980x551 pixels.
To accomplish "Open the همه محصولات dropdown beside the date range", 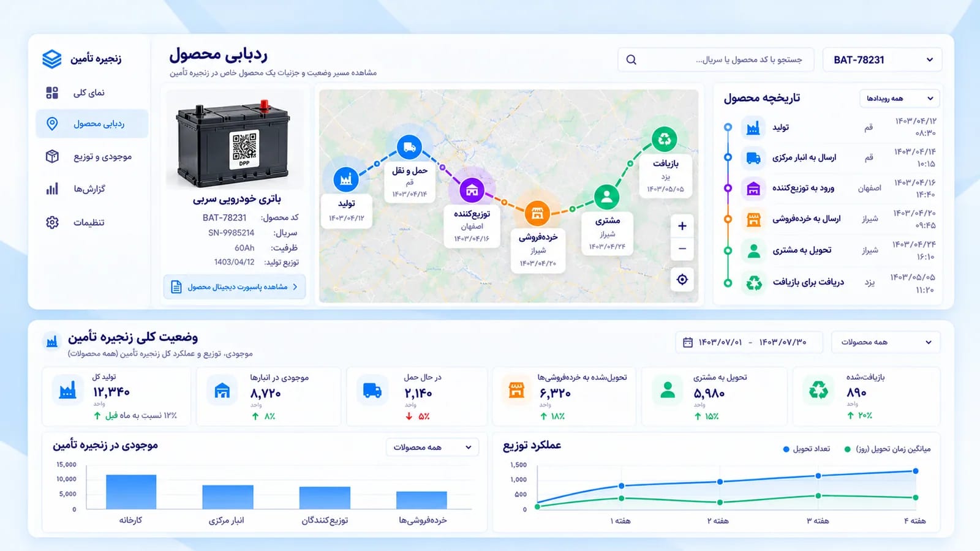I will click(886, 342).
